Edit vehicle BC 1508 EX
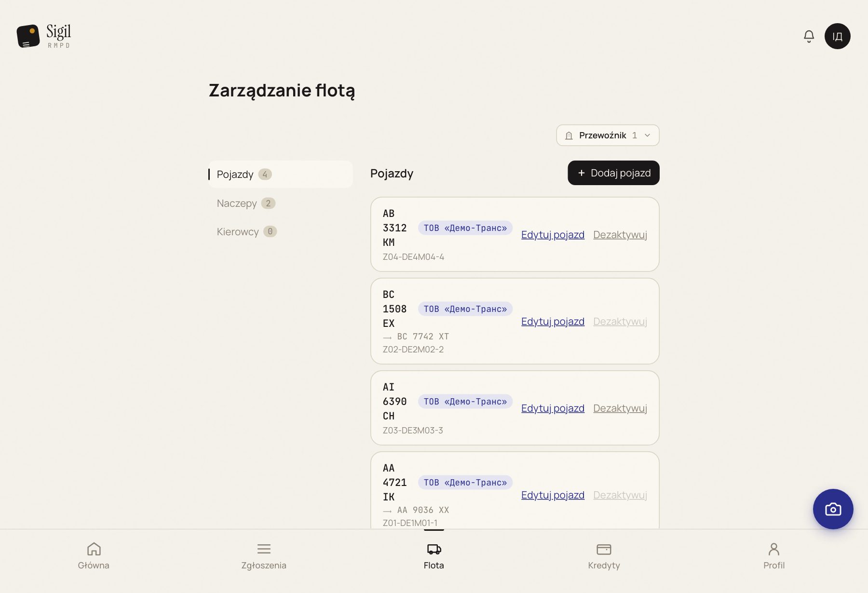The height and width of the screenshot is (593, 868). pyautogui.click(x=553, y=322)
